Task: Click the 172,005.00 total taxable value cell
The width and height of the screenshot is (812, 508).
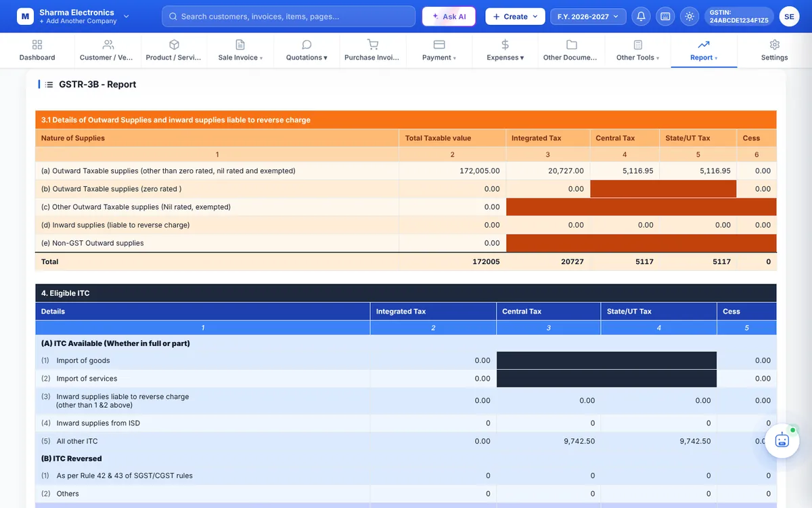Action: tap(453, 171)
